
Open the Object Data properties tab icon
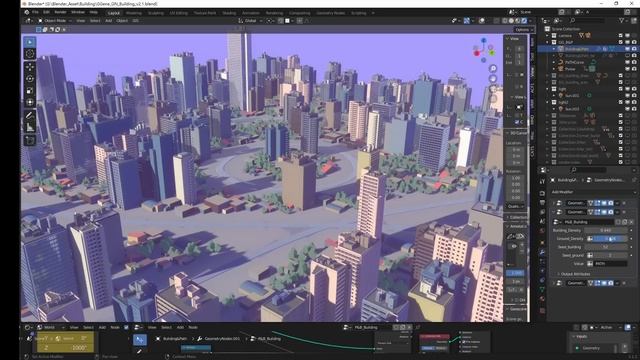pos(542,290)
